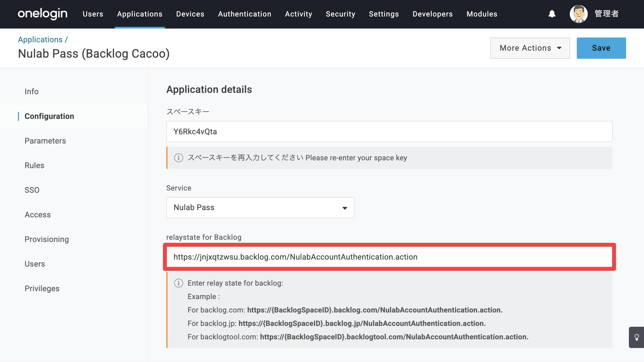
Task: Expand the More Actions dropdown
Action: tap(530, 48)
